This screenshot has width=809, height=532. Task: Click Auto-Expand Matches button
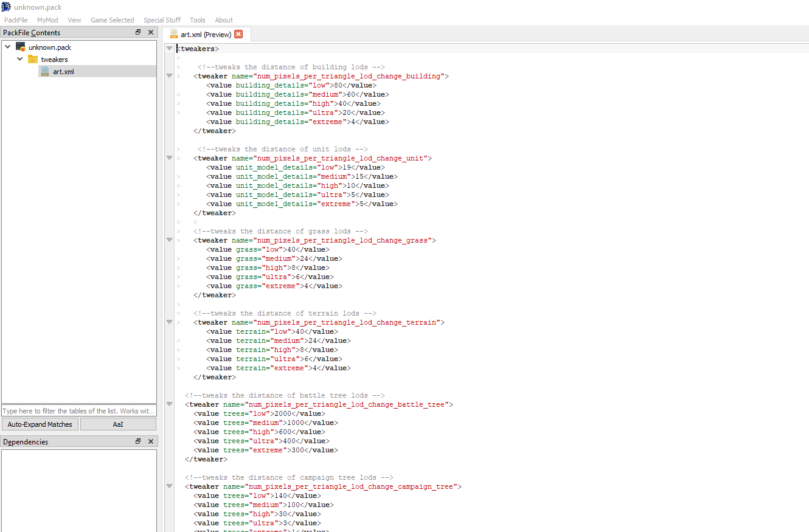(x=40, y=424)
